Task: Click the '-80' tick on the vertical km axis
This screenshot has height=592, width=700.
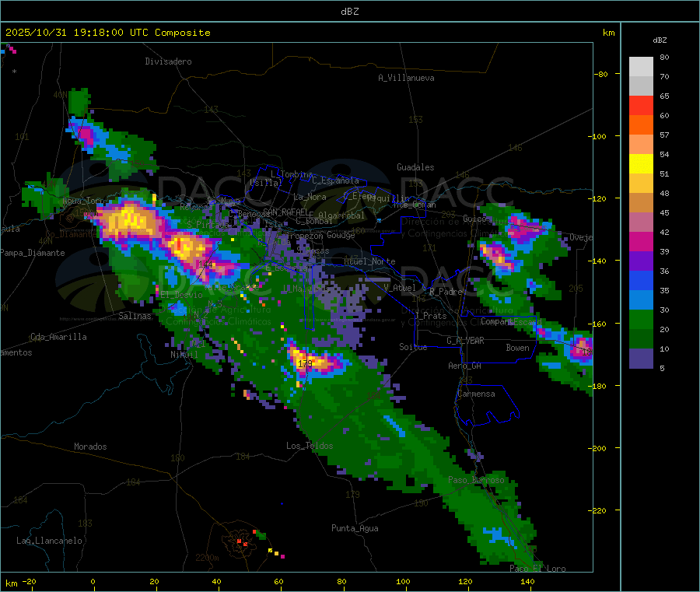Action: pyautogui.click(x=601, y=74)
